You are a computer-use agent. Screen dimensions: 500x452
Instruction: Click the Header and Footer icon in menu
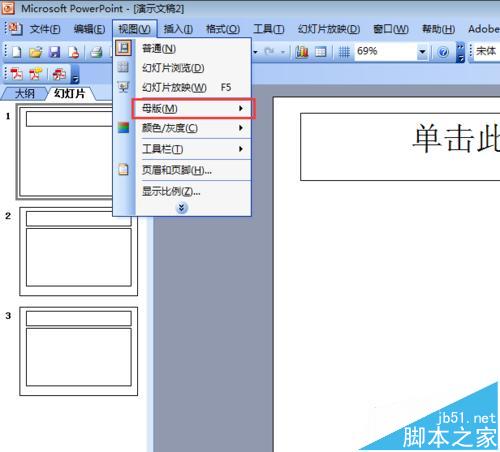tap(123, 169)
